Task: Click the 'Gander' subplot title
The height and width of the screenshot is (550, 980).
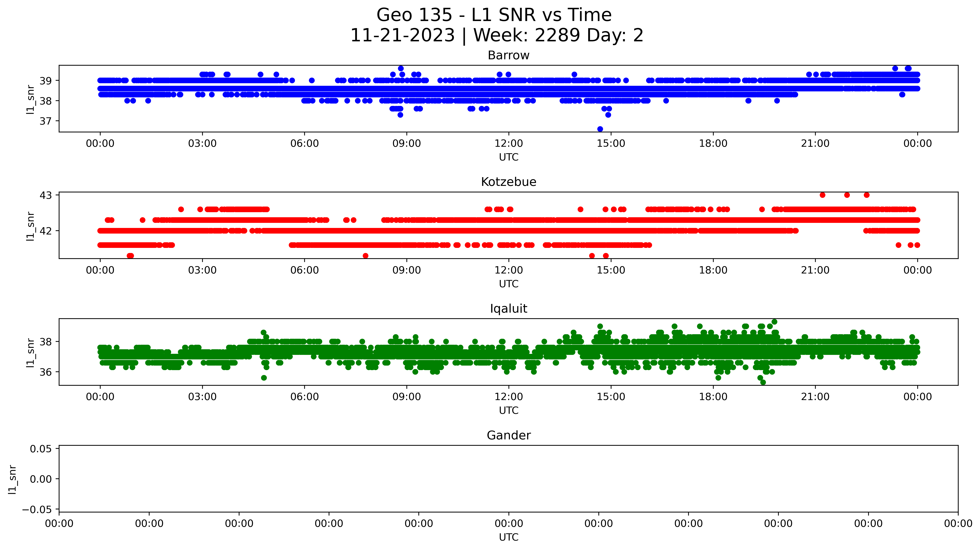Action: coord(508,435)
